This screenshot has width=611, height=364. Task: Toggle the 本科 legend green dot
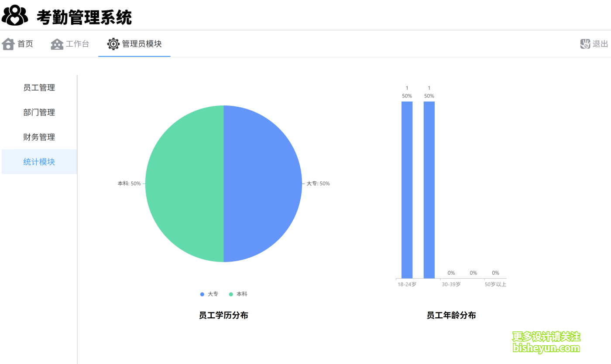[231, 294]
